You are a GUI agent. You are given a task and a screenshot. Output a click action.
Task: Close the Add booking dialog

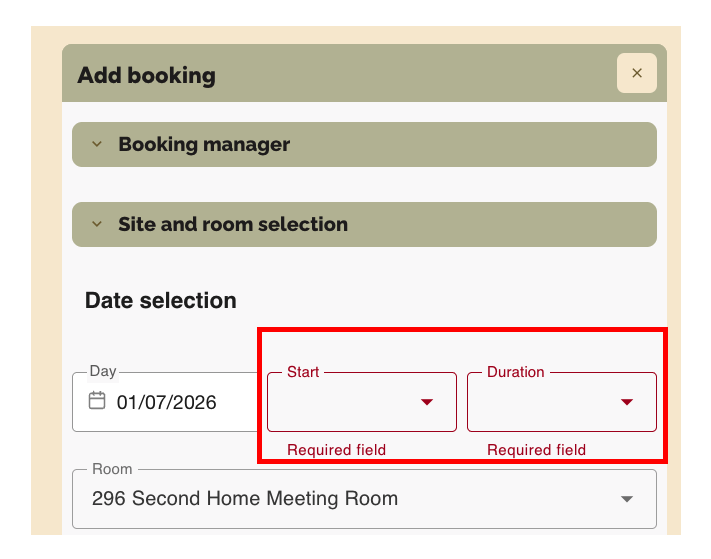[636, 73]
